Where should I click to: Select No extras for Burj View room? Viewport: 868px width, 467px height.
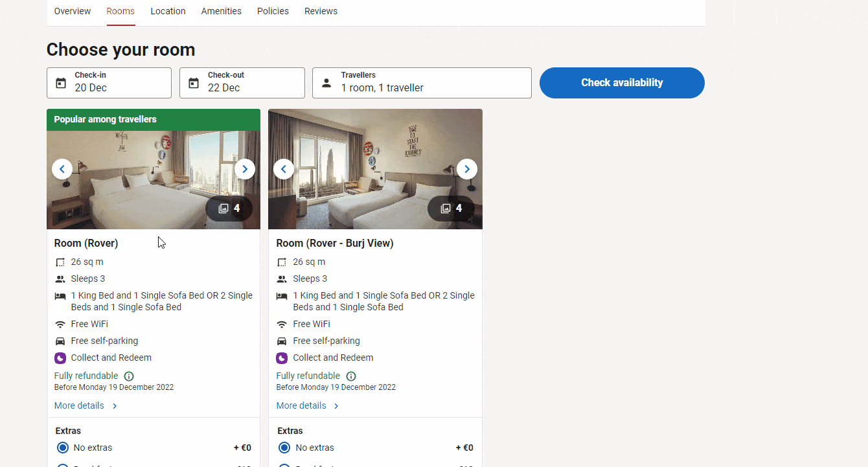[284, 448]
